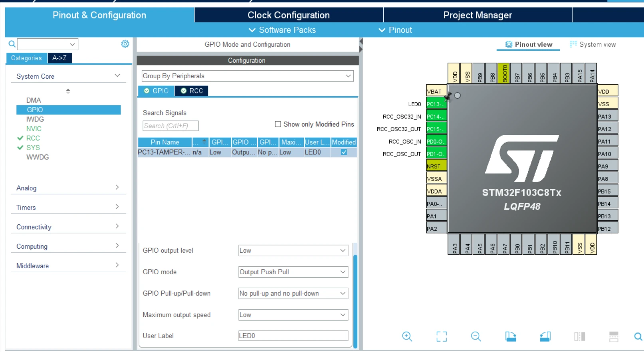Click the User Label LED0 field
The width and height of the screenshot is (644, 352).
pyautogui.click(x=293, y=336)
